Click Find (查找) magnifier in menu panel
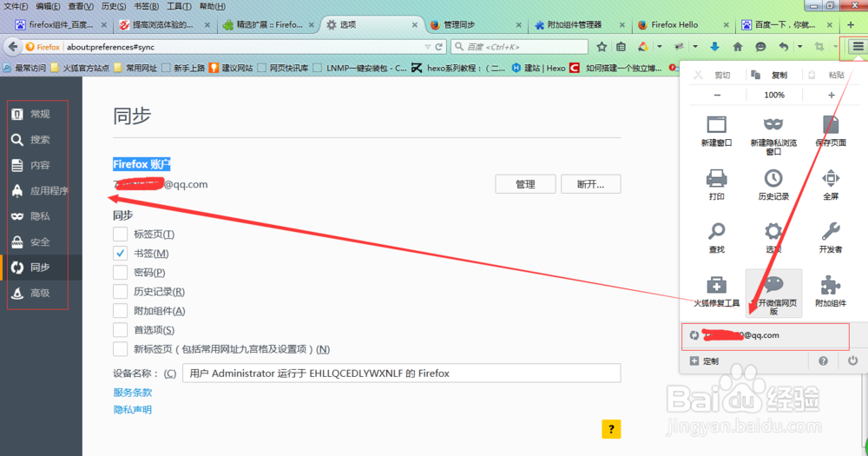 coord(716,238)
